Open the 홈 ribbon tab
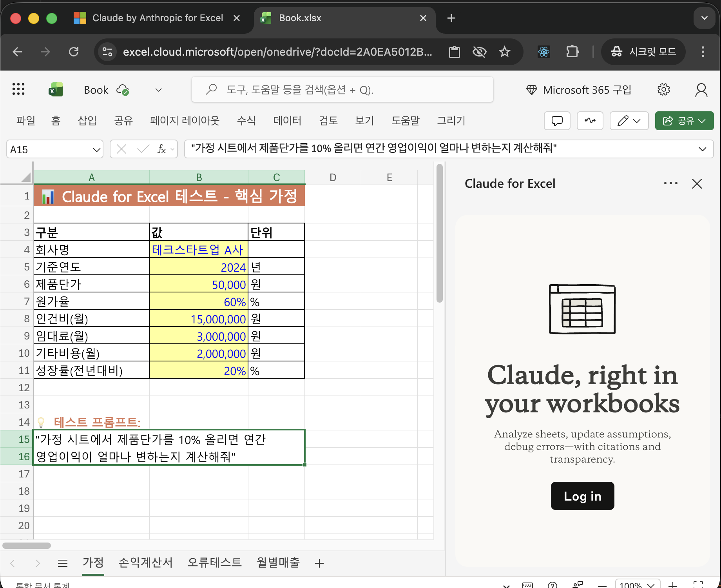The image size is (721, 588). pos(56,120)
